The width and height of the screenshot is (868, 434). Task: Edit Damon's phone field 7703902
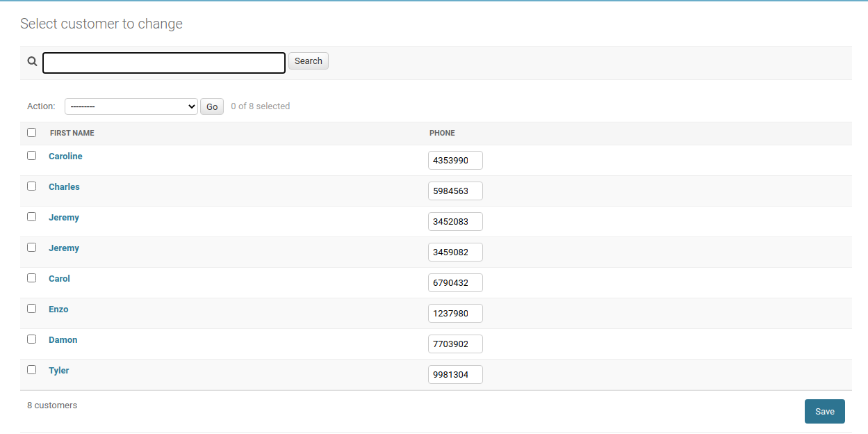click(455, 344)
